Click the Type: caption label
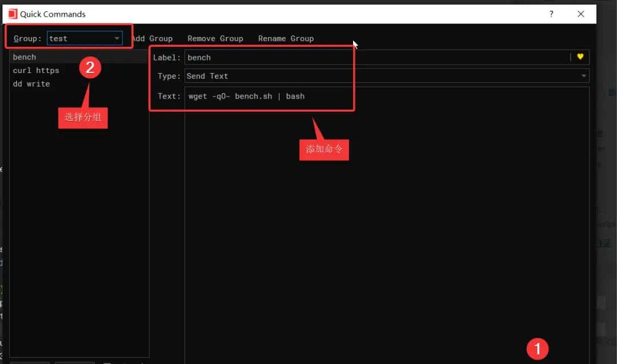The height and width of the screenshot is (364, 617). coord(169,76)
